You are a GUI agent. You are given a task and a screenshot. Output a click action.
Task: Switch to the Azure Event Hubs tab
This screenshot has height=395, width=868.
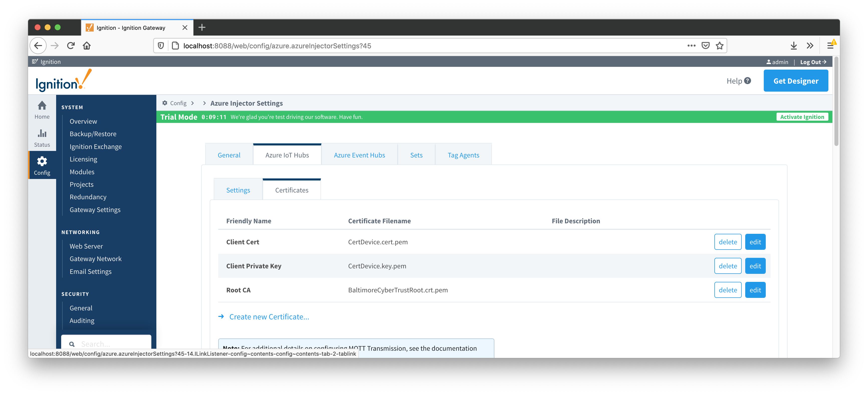(x=359, y=155)
